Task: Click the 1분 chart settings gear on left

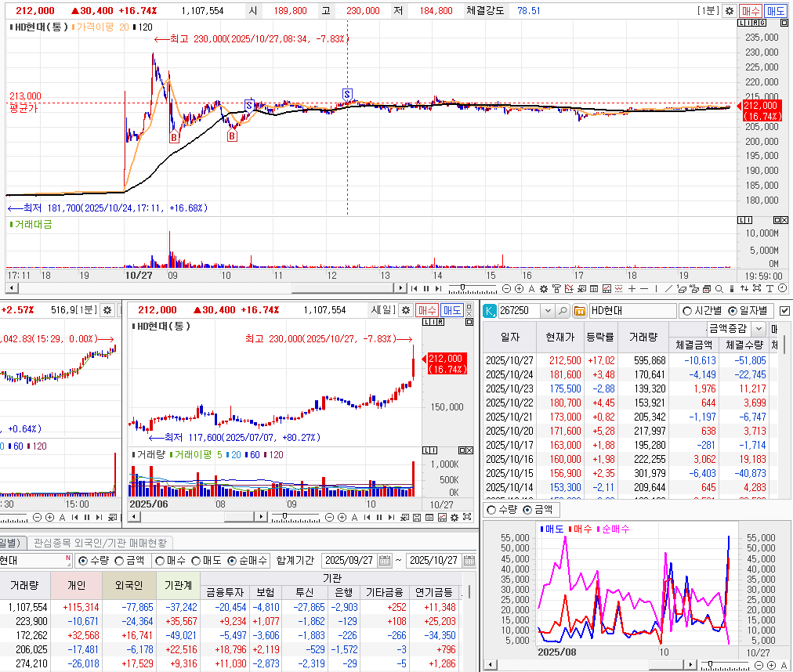Action: [107, 310]
